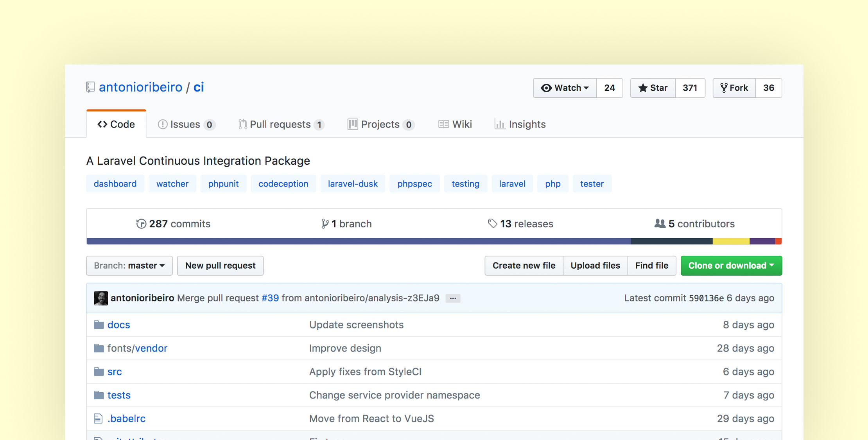Click the Code tab with brackets icon
This screenshot has width=868, height=440.
point(117,125)
